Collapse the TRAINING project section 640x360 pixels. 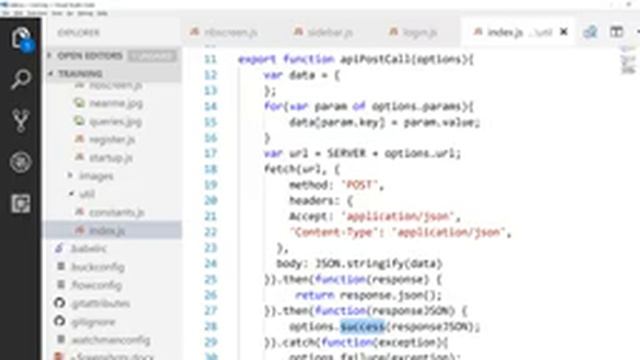pos(80,74)
